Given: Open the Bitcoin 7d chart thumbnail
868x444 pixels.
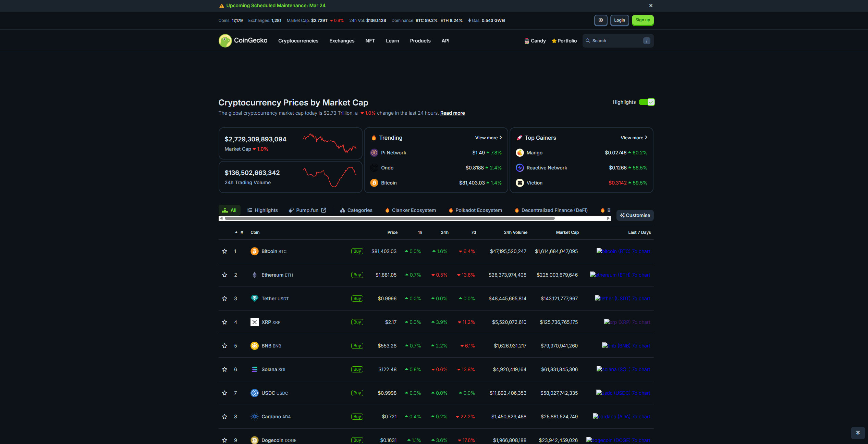Looking at the screenshot, I should pyautogui.click(x=623, y=251).
